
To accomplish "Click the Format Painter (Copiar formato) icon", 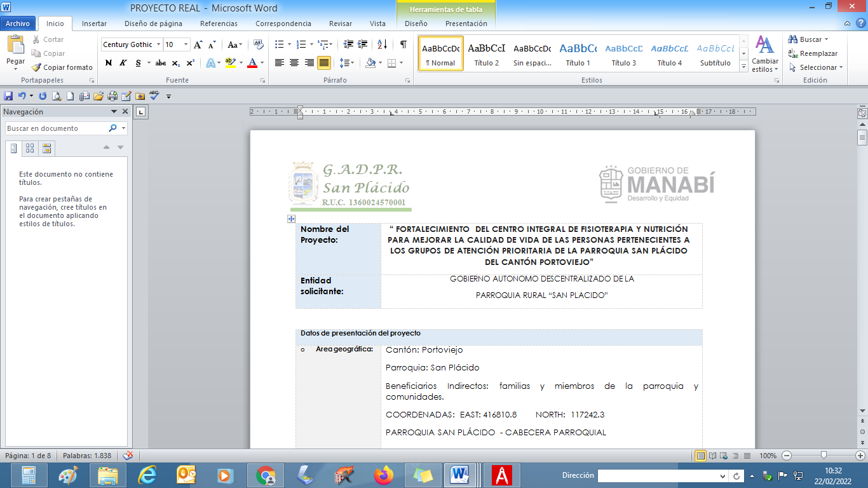I will pyautogui.click(x=37, y=67).
